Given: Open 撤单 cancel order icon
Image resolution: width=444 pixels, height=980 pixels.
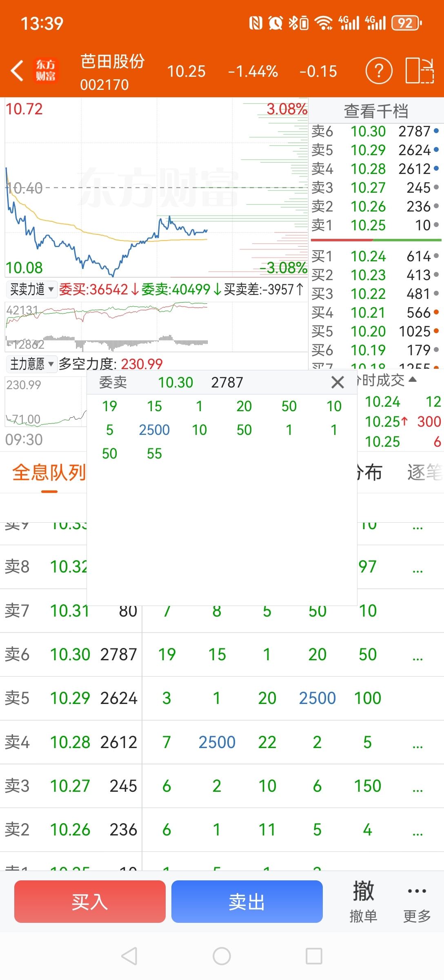Looking at the screenshot, I should pos(363,901).
